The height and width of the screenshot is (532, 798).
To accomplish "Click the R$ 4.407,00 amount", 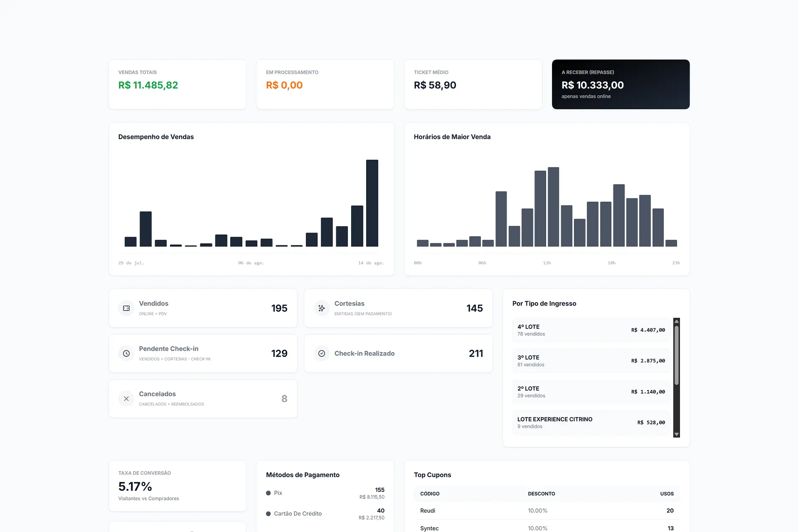I will point(648,330).
